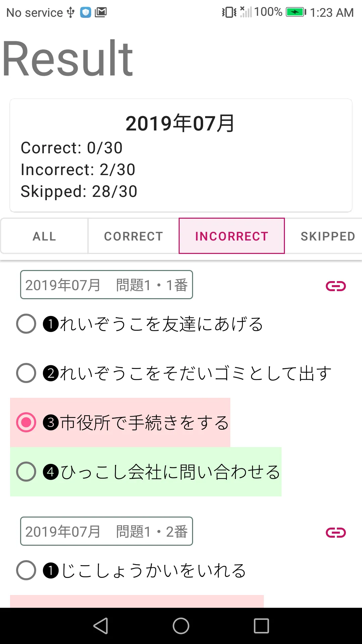Select option 4 ひっこし会社に問い合わせる radio
The width and height of the screenshot is (362, 644).
pyautogui.click(x=26, y=472)
